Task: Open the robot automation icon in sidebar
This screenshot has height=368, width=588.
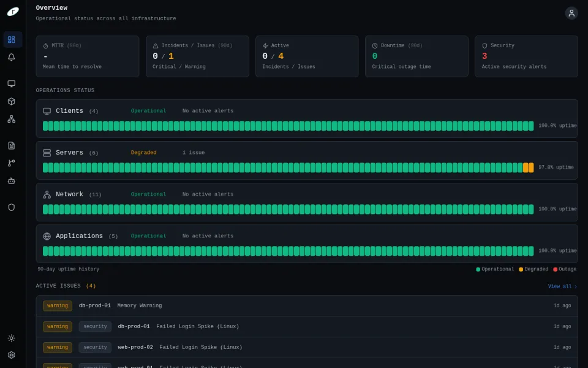Action: pos(12,180)
